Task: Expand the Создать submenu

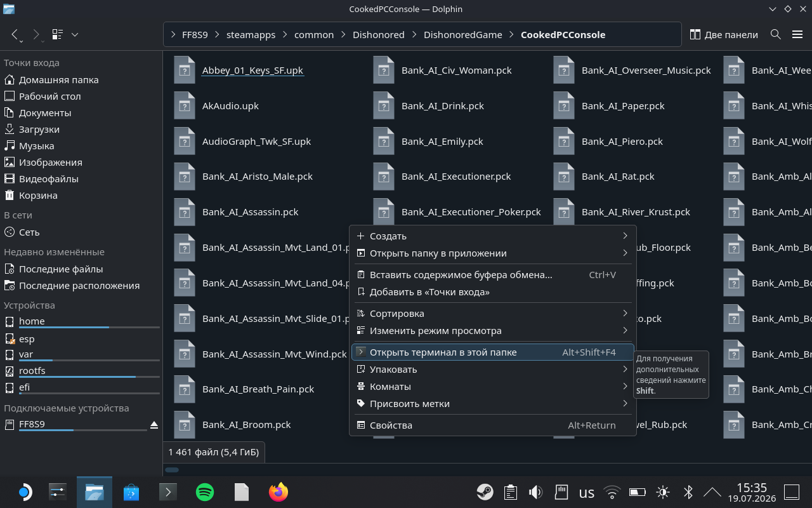Action: tap(493, 236)
